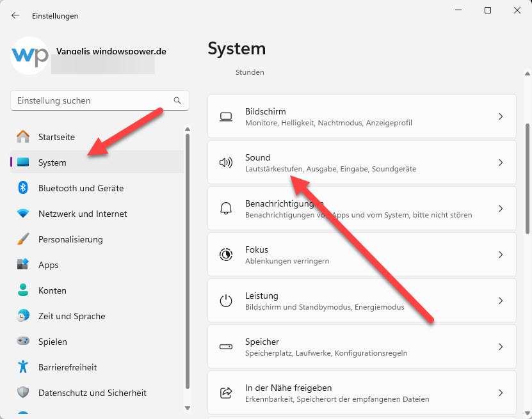The image size is (532, 419).
Task: Click the Einstellung suchen search field
Action: [100, 100]
